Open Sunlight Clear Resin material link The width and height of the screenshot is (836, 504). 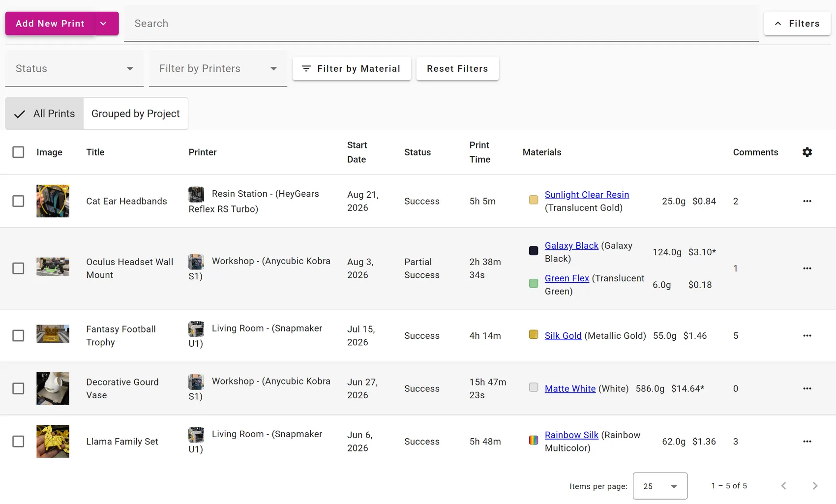pos(587,195)
